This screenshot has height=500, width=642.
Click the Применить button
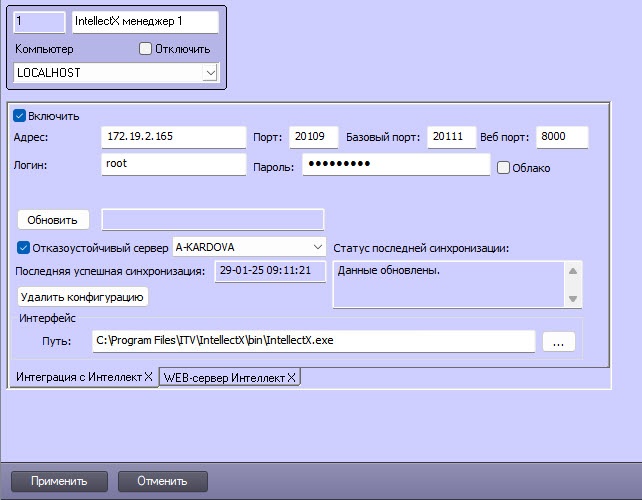tap(59, 481)
